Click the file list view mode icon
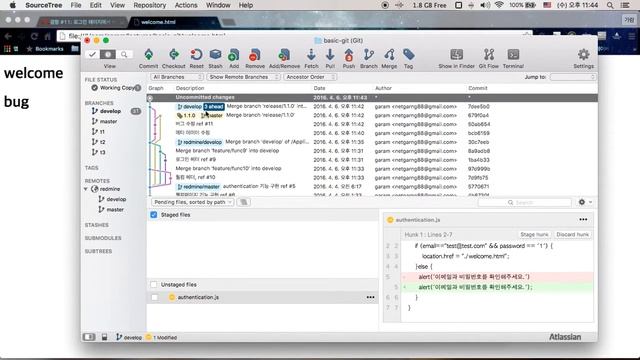 pyautogui.click(x=244, y=202)
